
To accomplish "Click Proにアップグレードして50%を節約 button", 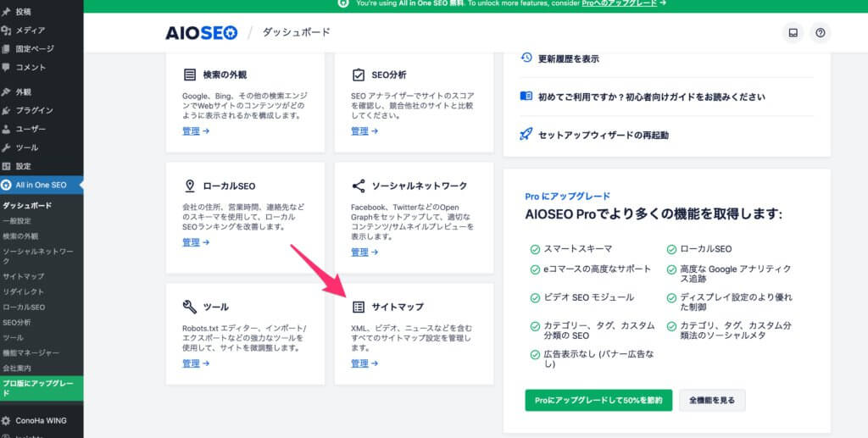I will tap(598, 401).
